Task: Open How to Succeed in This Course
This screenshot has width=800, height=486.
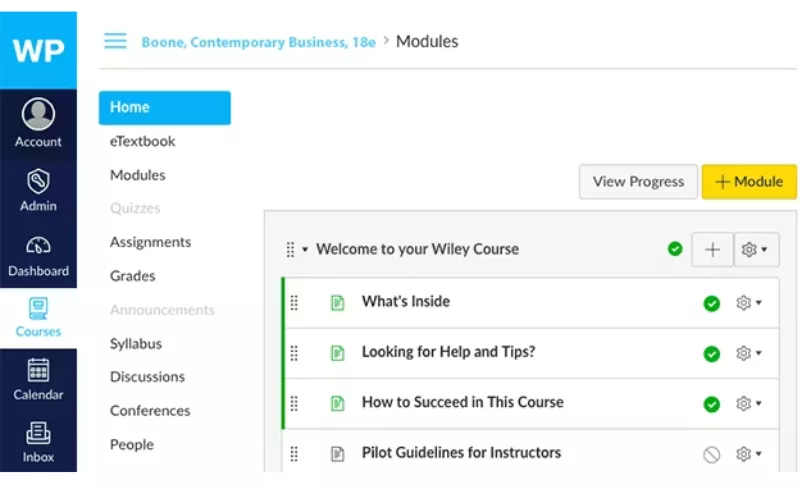Action: pos(463,402)
